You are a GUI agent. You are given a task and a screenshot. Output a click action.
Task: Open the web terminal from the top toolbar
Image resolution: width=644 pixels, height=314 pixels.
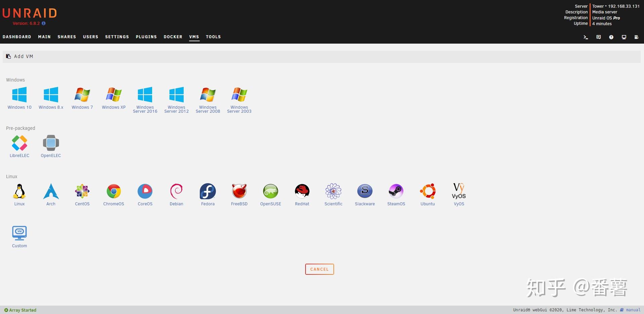coord(586,37)
